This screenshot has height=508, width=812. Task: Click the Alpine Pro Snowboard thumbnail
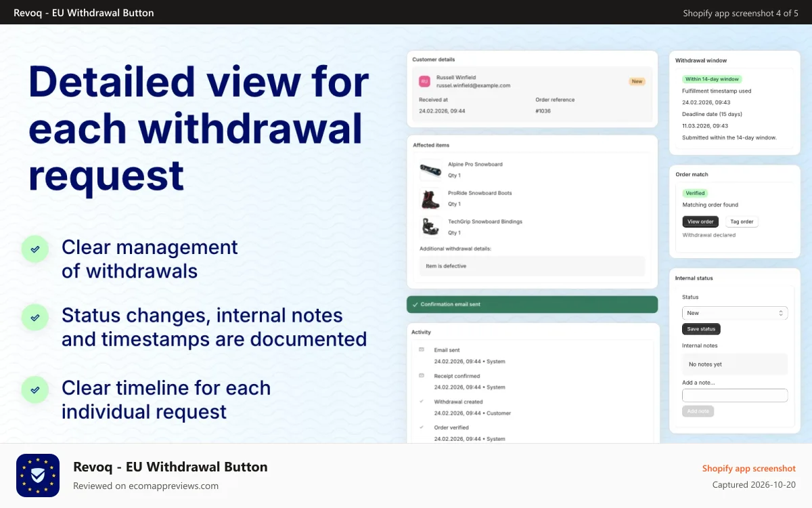pos(430,170)
